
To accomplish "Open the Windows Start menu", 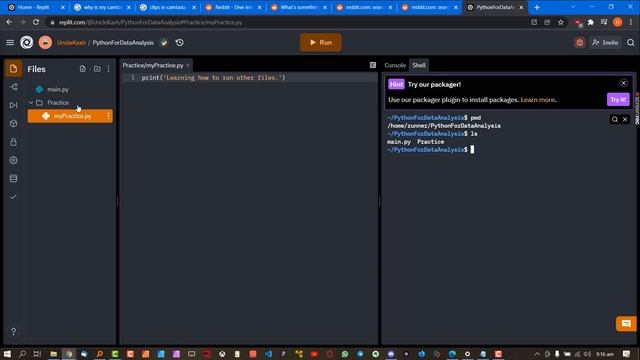I will [7, 354].
